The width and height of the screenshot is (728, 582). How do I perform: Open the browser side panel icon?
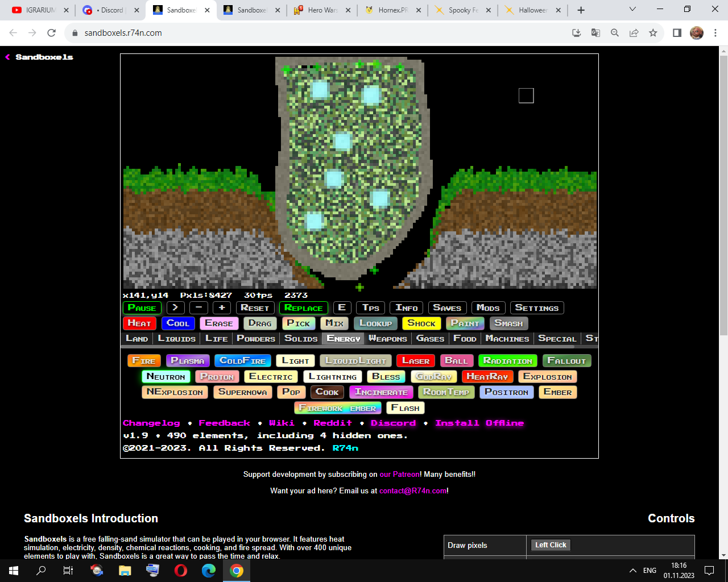[x=677, y=33]
